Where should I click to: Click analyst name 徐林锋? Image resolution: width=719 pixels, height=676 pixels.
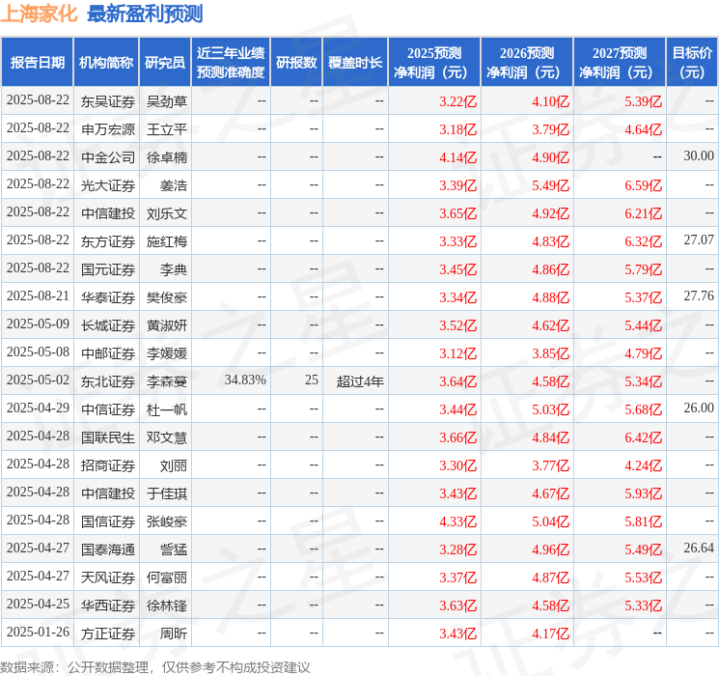coord(166,605)
